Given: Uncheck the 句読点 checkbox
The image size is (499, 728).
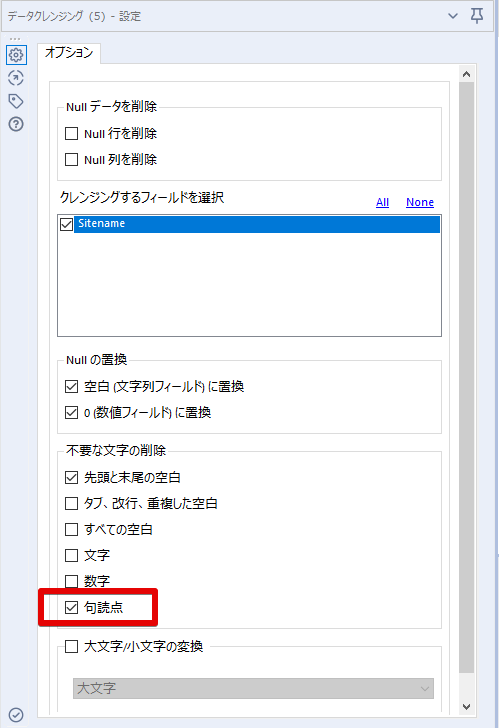Looking at the screenshot, I should click(x=71, y=607).
